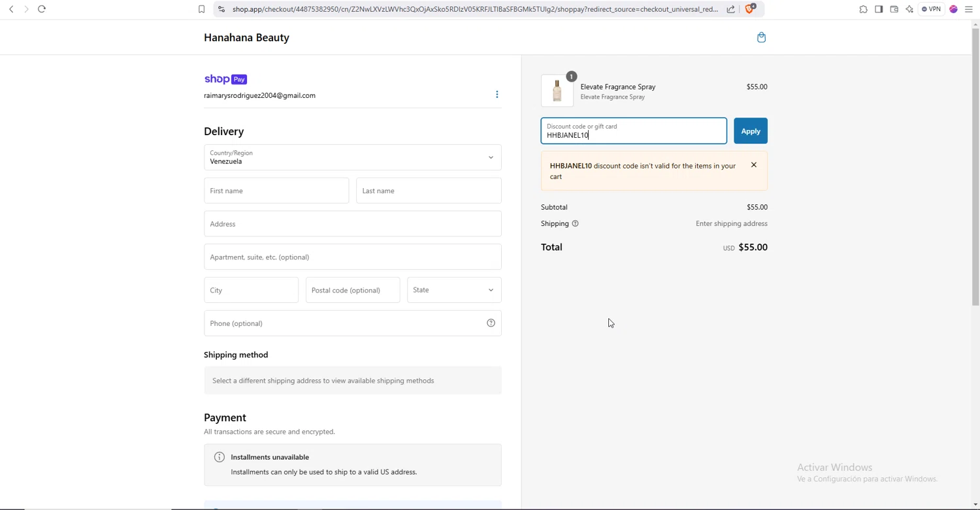
Task: Click the Installments unavailable info icon
Action: coord(220,457)
